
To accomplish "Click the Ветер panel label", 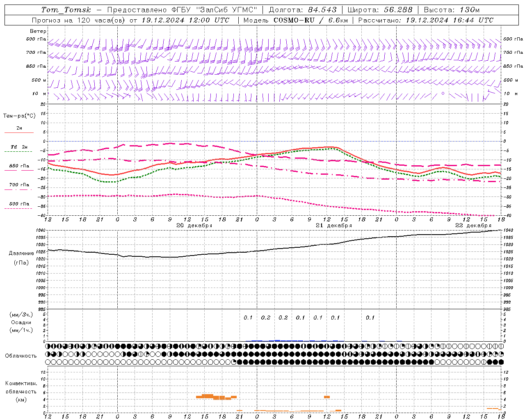I will click(x=38, y=31).
